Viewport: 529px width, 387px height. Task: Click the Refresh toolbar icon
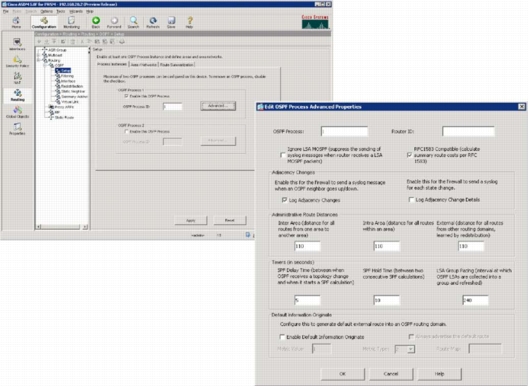pyautogui.click(x=153, y=22)
